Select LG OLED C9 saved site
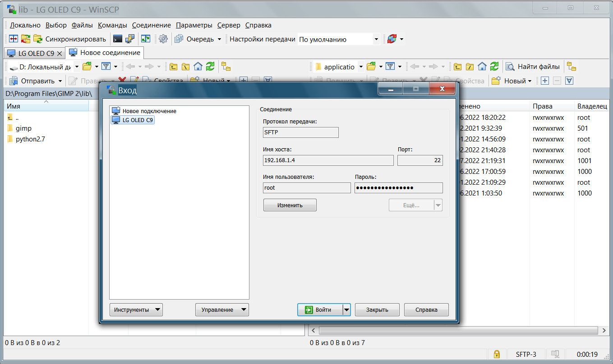 click(138, 120)
